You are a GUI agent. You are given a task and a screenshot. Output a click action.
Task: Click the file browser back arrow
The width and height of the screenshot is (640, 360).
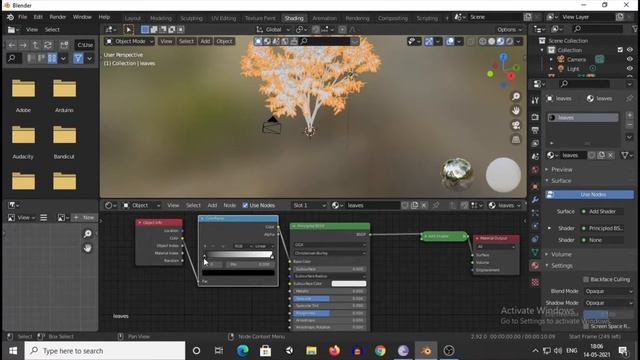pyautogui.click(x=12, y=45)
